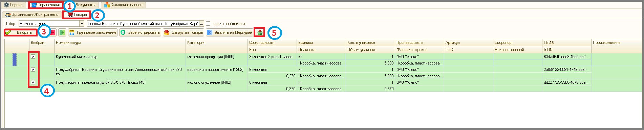Click the GUID cell '2af58122-5581-4743-aa6f-...'
The image size is (644, 130).
tap(566, 70)
